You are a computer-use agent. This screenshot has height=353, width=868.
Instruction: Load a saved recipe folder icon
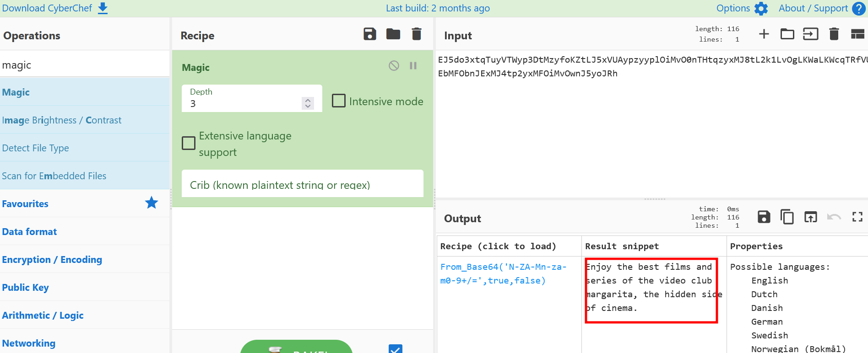click(x=393, y=34)
